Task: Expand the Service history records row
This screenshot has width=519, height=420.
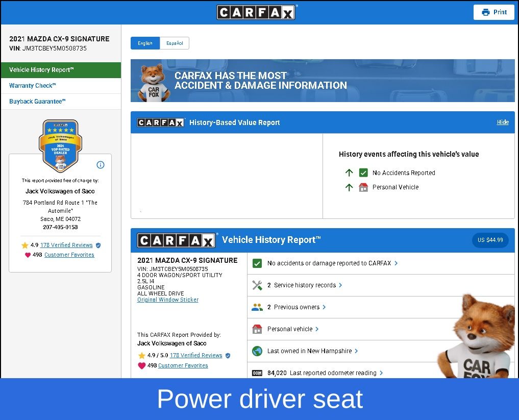Action: (x=305, y=285)
